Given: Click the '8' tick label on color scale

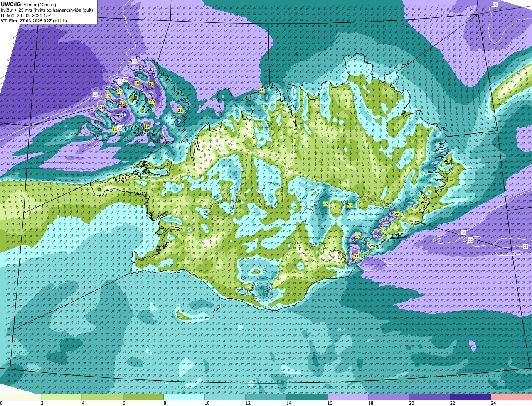Looking at the screenshot, I should (x=165, y=403).
